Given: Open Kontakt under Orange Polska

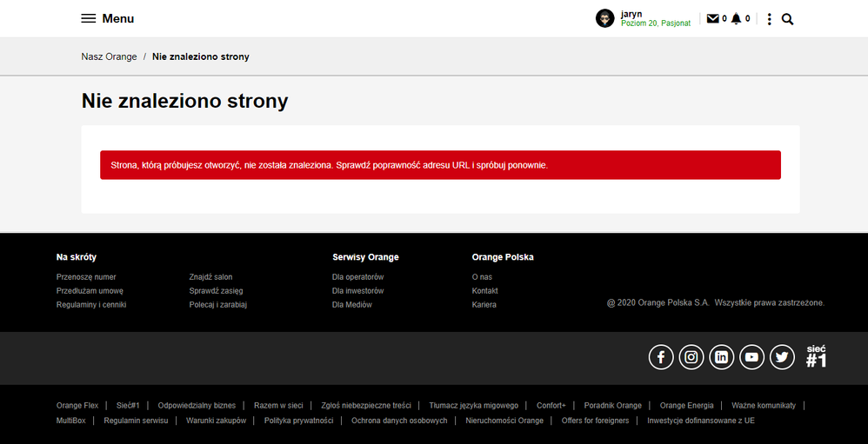Looking at the screenshot, I should tap(484, 291).
